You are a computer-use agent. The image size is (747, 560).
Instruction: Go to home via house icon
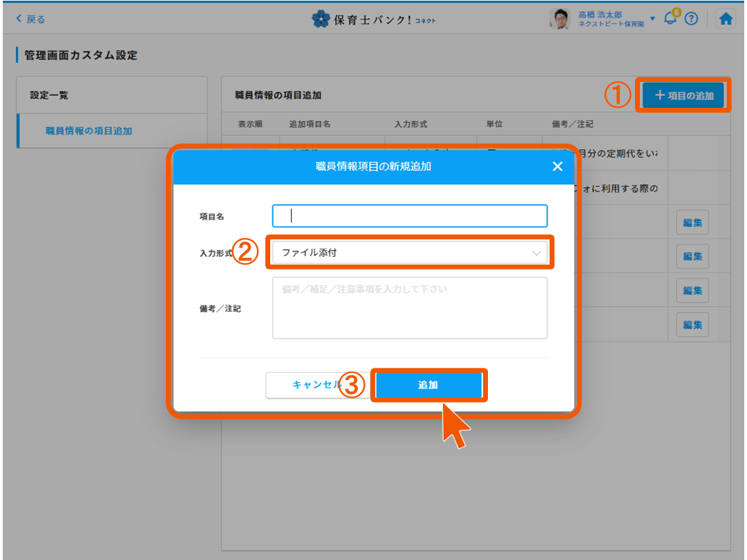click(726, 19)
